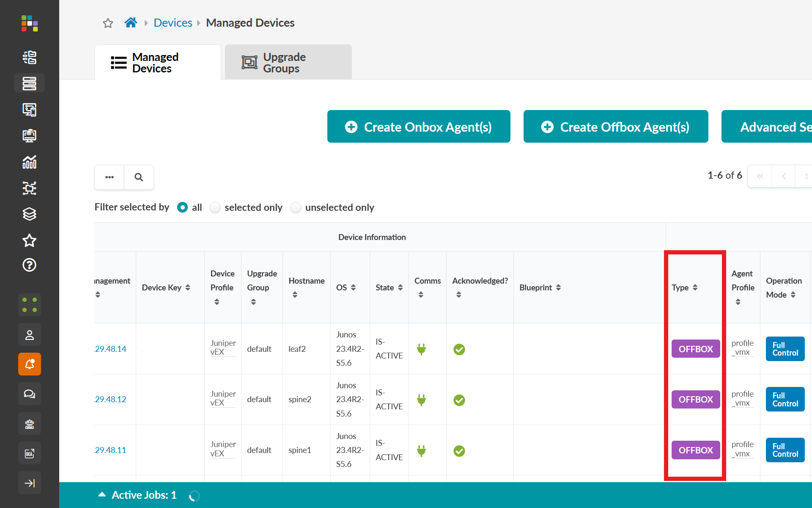Go to home via house icon

tap(131, 22)
